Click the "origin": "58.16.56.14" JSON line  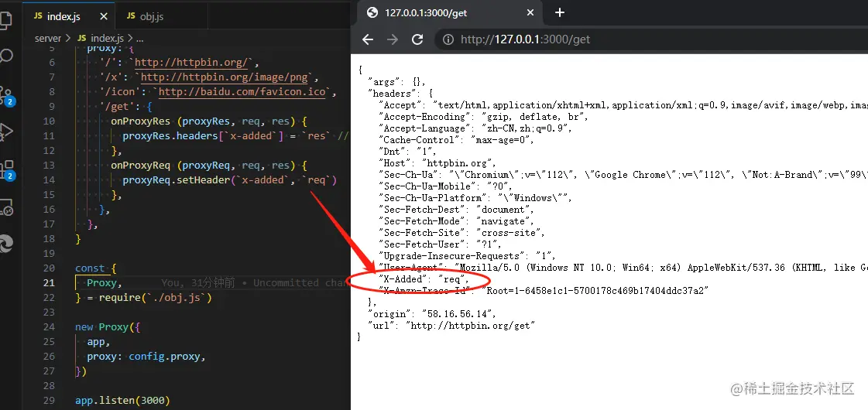click(432, 314)
